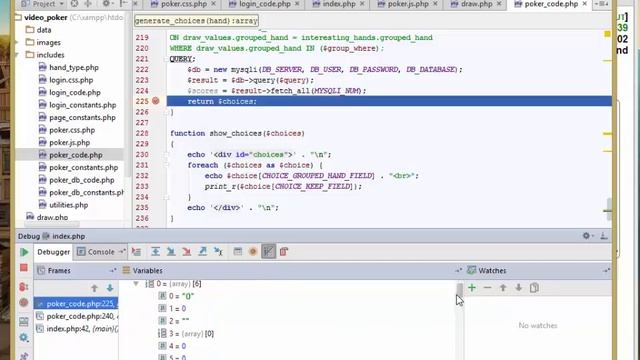Select previous frame with up arrow

tap(94, 288)
